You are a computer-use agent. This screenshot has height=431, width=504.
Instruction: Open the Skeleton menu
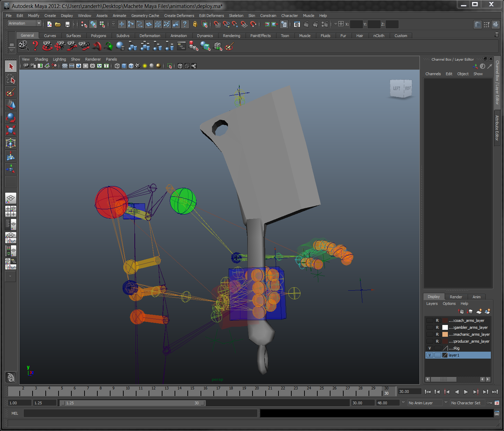coord(236,16)
